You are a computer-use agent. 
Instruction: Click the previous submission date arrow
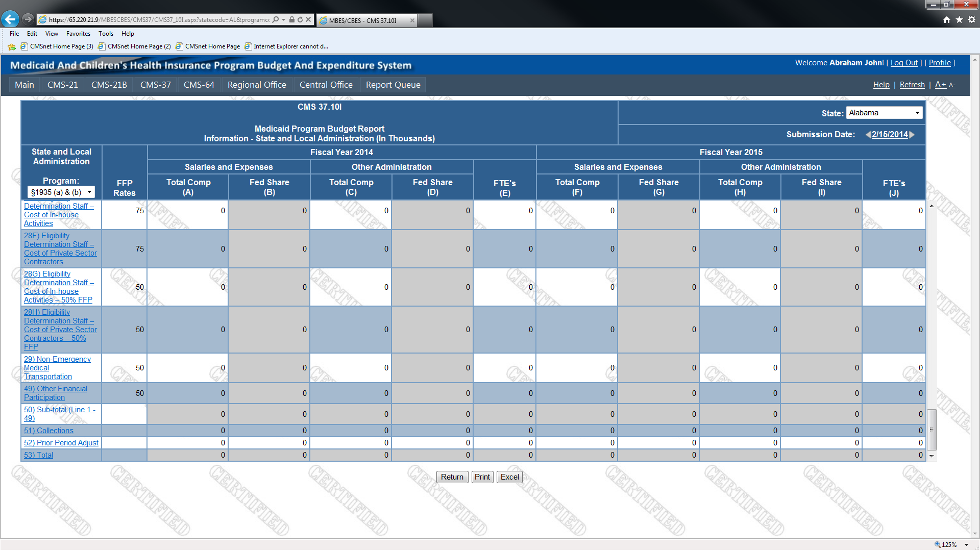(868, 135)
